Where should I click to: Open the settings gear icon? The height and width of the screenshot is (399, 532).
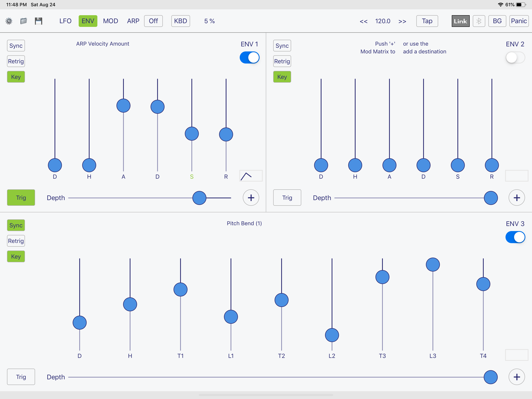click(9, 21)
